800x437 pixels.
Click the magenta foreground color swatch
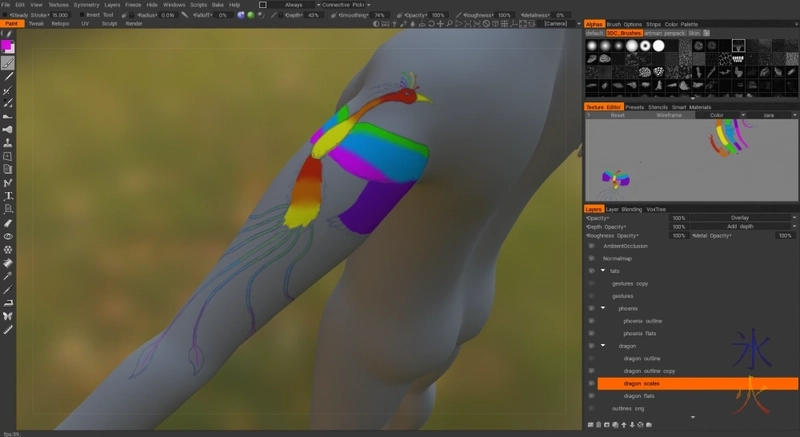coord(7,45)
